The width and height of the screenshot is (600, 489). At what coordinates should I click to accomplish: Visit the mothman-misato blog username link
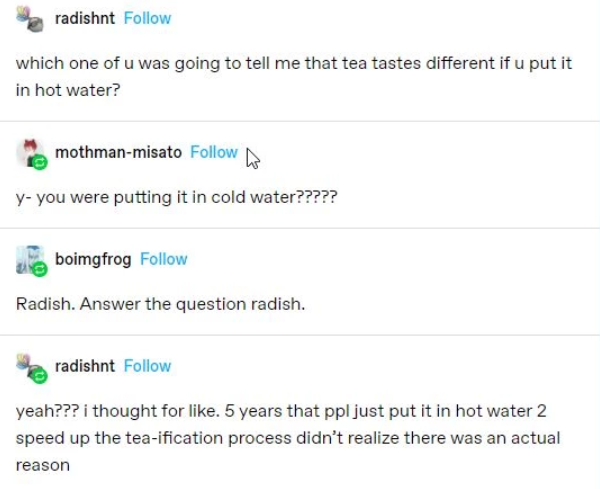[x=118, y=152]
